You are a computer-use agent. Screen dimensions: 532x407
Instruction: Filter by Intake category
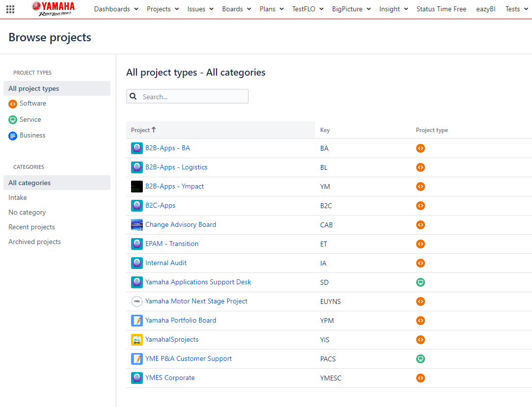(18, 197)
